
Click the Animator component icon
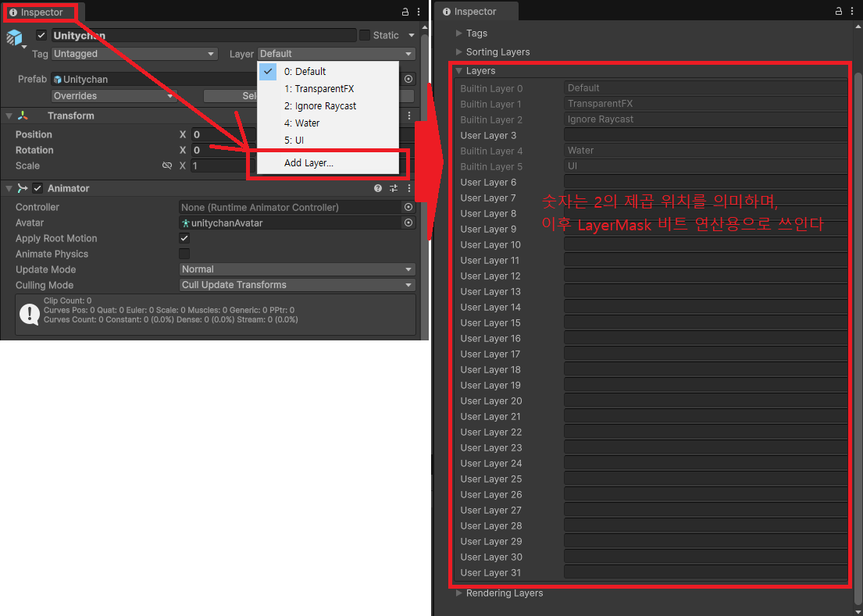pos(22,188)
